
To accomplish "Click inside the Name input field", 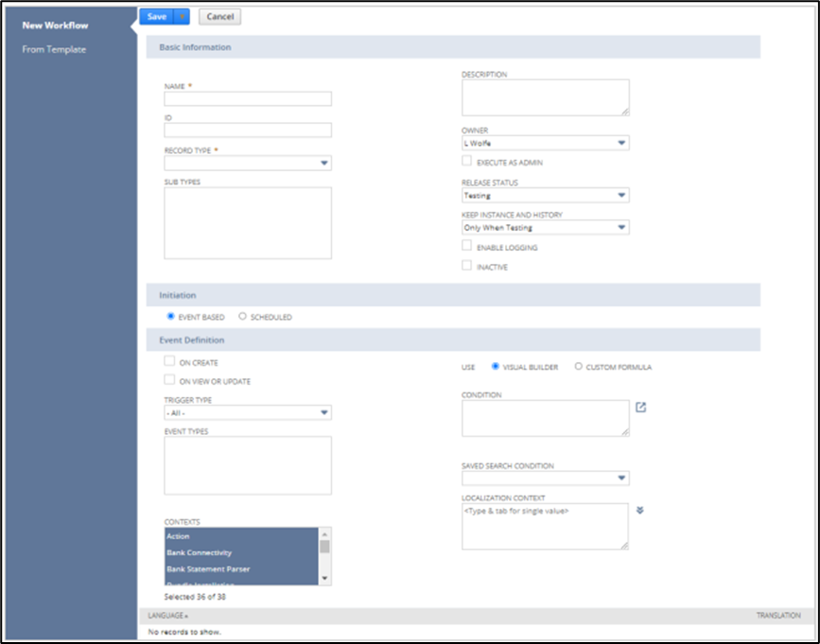I will click(247, 98).
